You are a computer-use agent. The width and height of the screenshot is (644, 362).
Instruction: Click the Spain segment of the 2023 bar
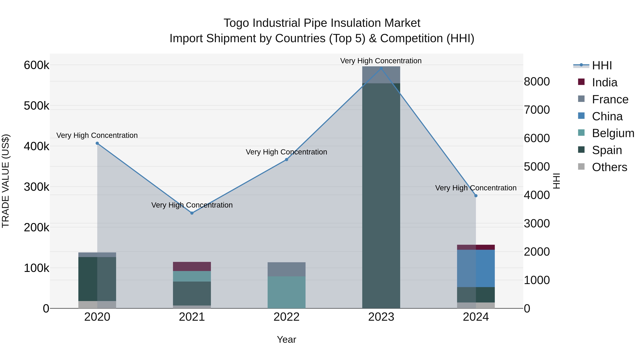click(x=381, y=196)
